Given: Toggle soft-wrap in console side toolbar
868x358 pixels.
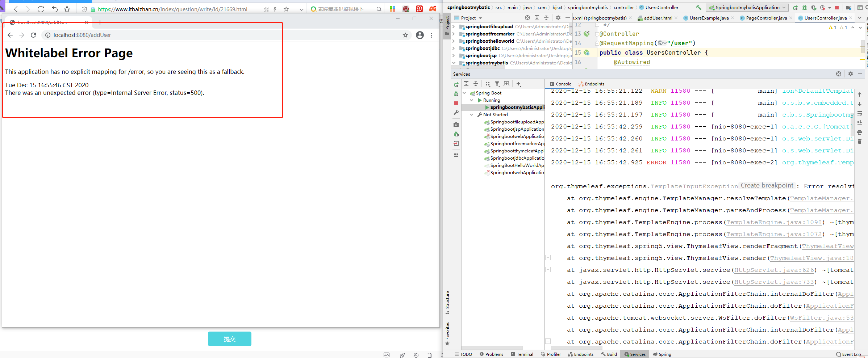Looking at the screenshot, I should click(860, 113).
